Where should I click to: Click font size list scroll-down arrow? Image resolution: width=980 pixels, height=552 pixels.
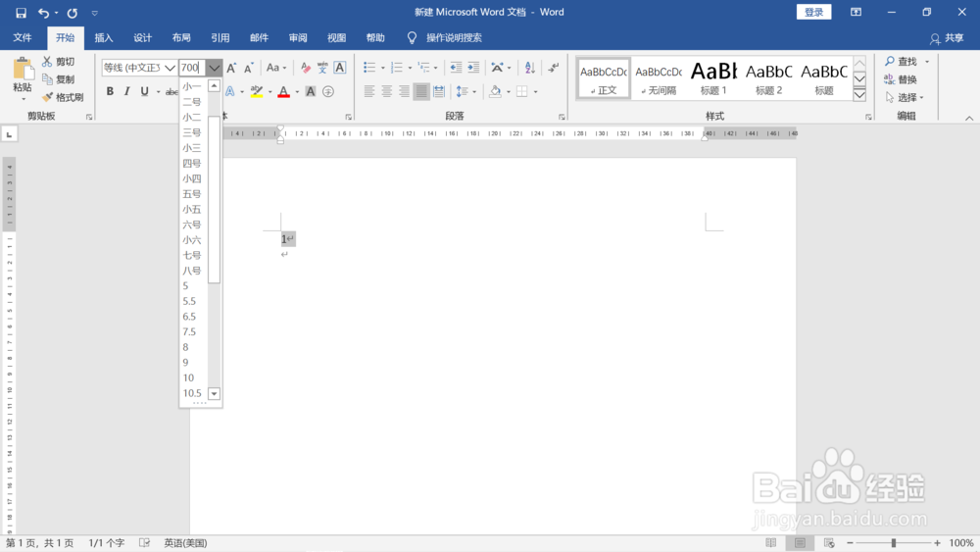[x=215, y=393]
